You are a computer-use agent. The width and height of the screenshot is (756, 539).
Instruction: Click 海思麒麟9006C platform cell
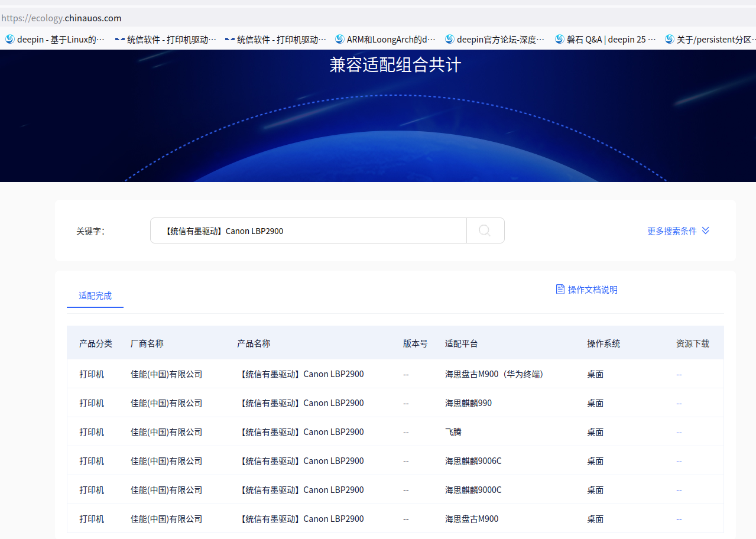pyautogui.click(x=473, y=461)
